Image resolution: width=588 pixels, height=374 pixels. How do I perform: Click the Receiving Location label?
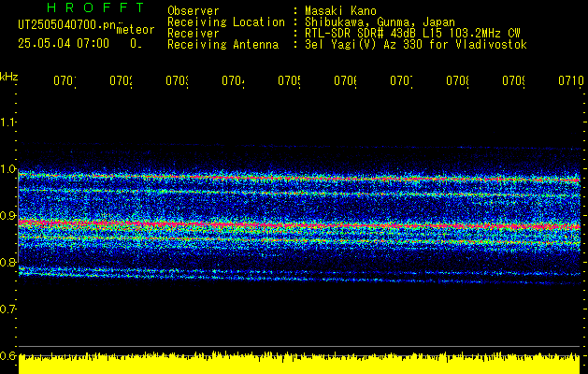(x=226, y=22)
